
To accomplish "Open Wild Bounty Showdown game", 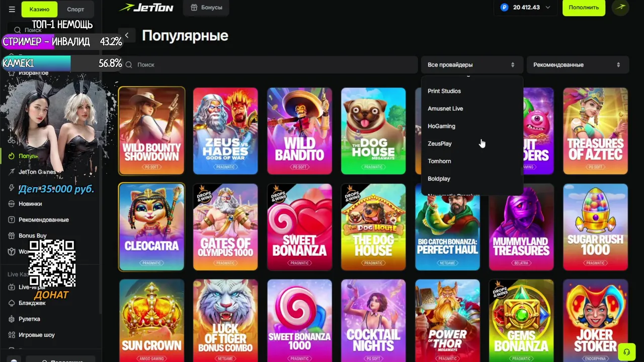I will (151, 131).
